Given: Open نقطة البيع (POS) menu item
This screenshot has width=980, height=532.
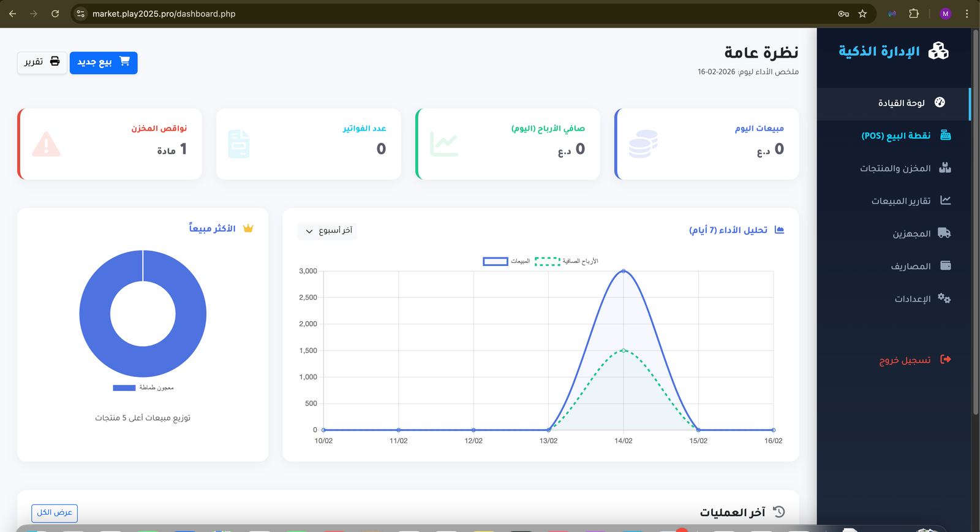Looking at the screenshot, I should (x=894, y=135).
